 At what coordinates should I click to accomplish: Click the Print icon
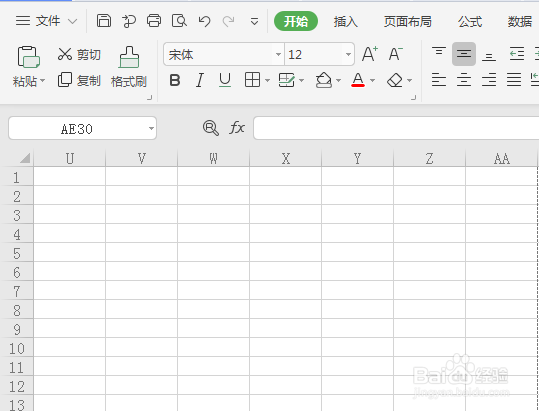point(154,21)
